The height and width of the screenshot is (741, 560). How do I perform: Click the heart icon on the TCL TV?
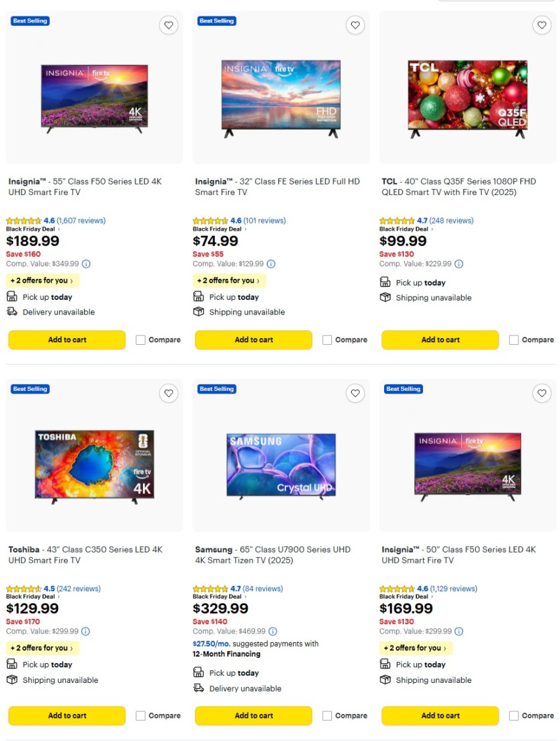coord(542,25)
